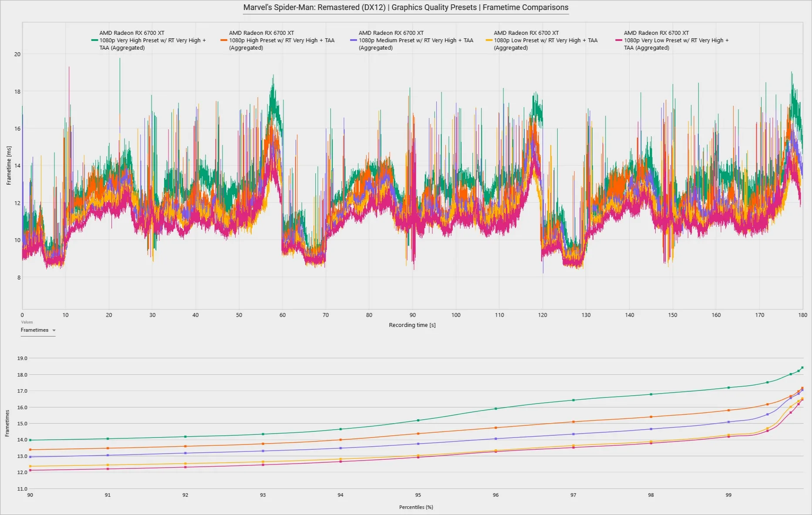Viewport: 812px width, 515px height.
Task: Click the 180 tick on recording time axis
Action: tap(803, 315)
